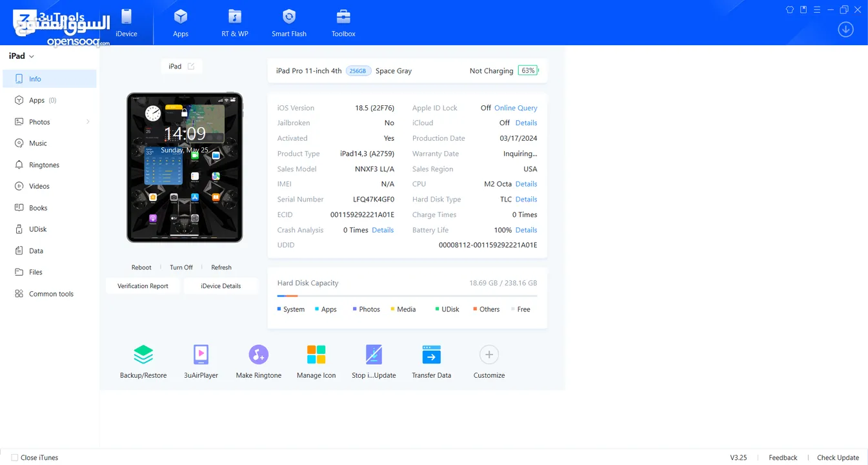Open Battery Life Details link
868x465 pixels.
pos(526,230)
